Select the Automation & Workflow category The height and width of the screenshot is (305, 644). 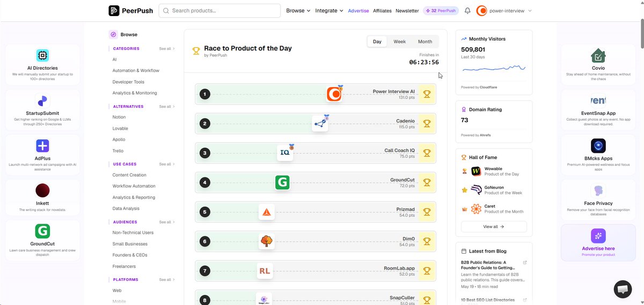pyautogui.click(x=136, y=71)
